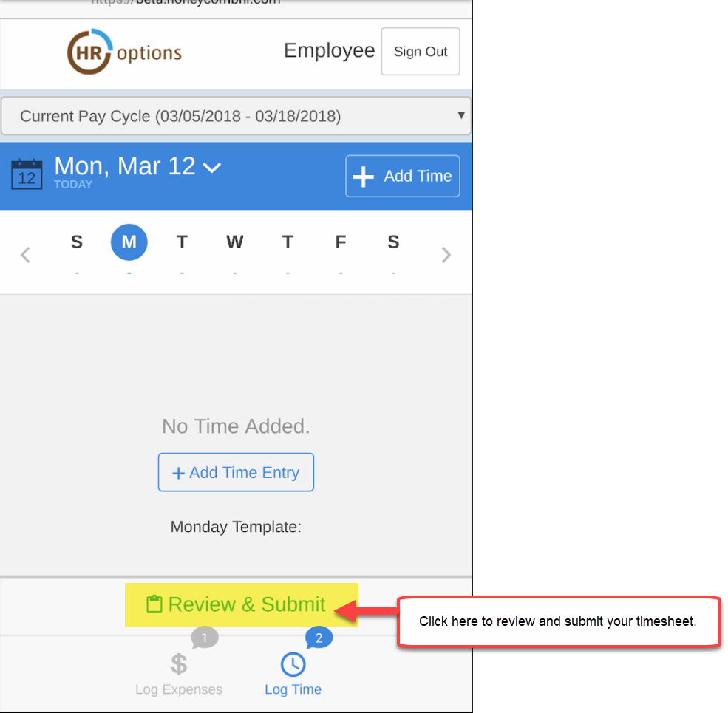
Task: Click the gray notification badge showing 1
Action: [205, 637]
